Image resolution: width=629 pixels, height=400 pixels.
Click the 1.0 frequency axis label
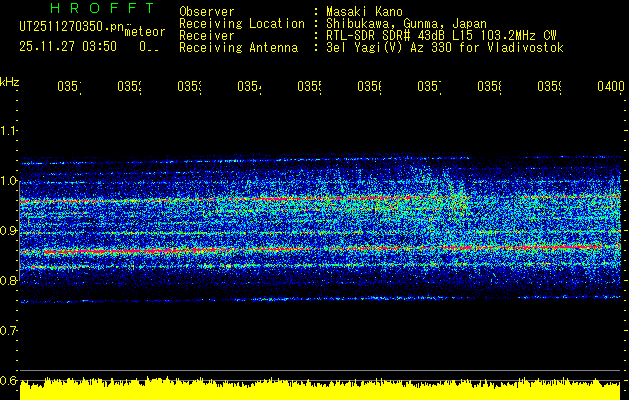(x=8, y=181)
